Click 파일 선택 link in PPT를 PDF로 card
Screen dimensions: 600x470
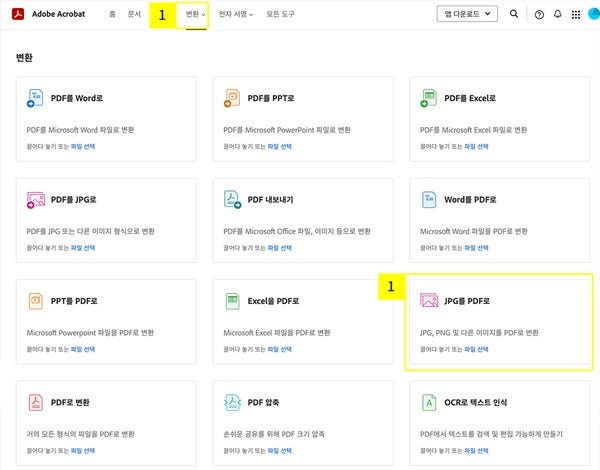pyautogui.click(x=83, y=349)
